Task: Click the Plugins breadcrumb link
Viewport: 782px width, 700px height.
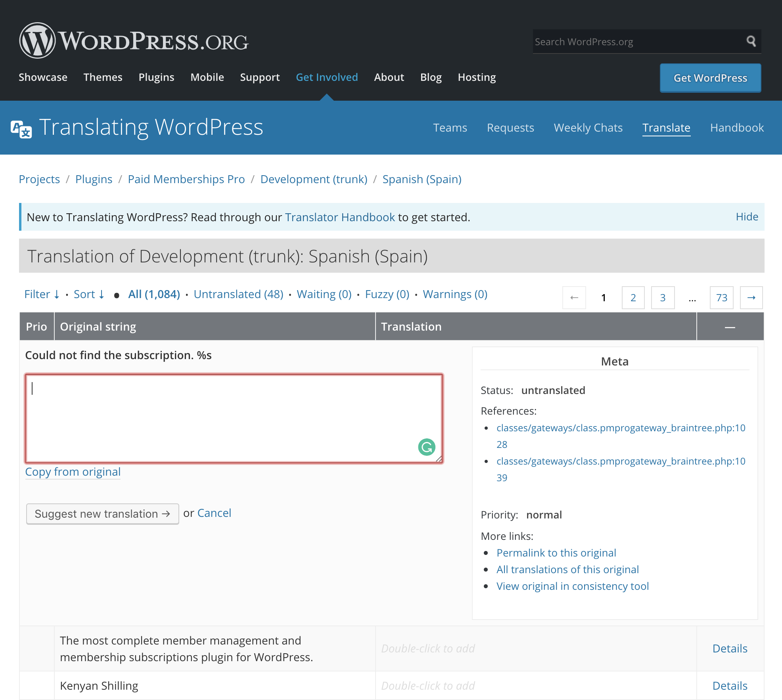Action: (x=94, y=179)
